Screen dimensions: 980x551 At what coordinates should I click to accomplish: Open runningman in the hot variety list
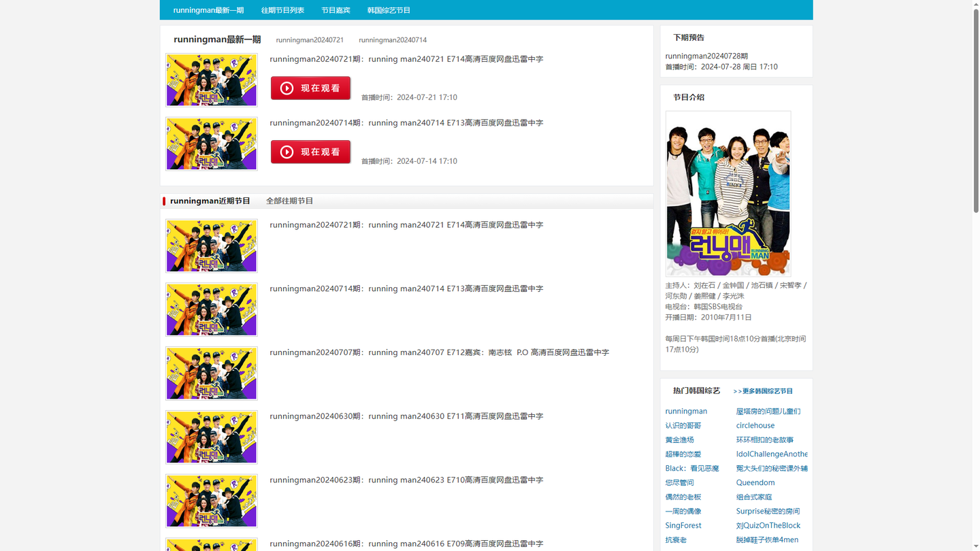(x=686, y=412)
